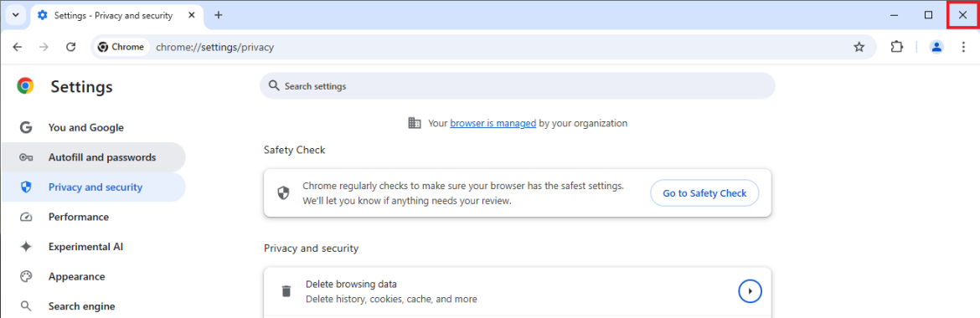The width and height of the screenshot is (980, 318).
Task: Open a new tab with the plus button
Action: pos(218,16)
